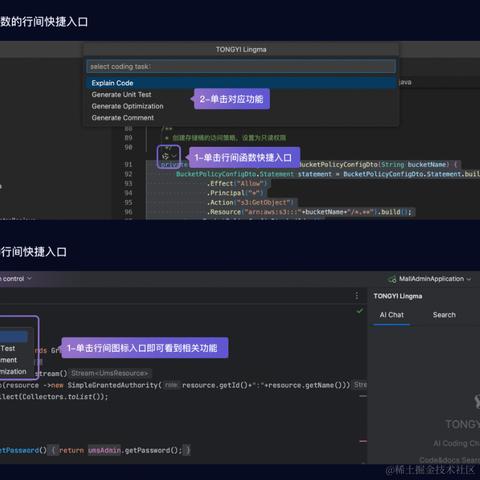Click the green checkmark inspection icon
The height and width of the screenshot is (480, 480).
tap(360, 311)
